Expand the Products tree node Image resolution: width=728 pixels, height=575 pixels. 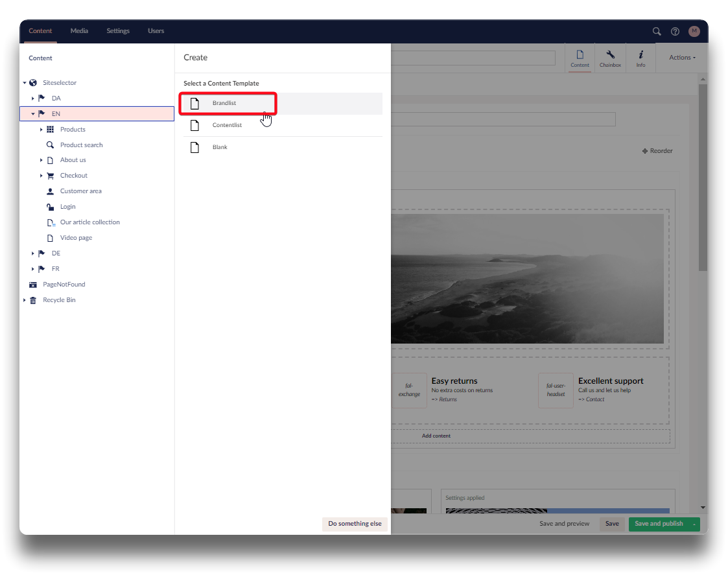41,130
